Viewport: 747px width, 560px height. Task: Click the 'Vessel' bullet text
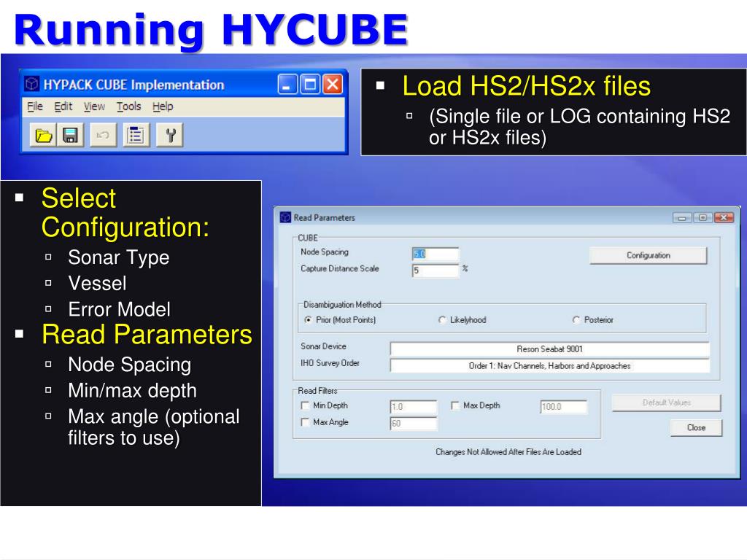(x=97, y=284)
